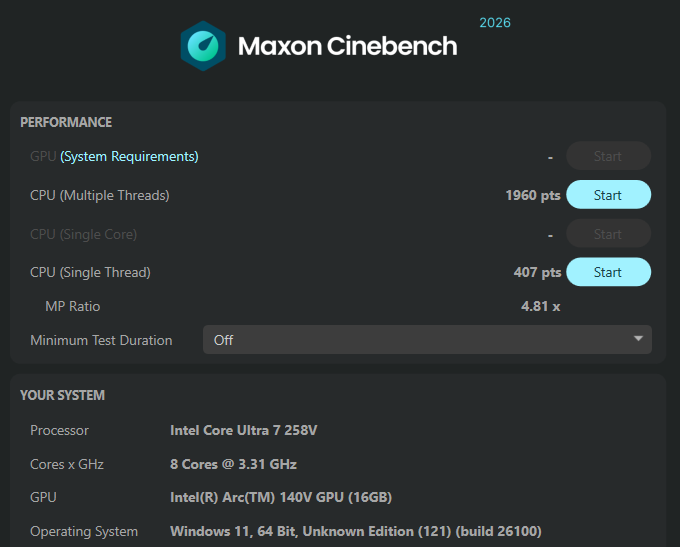
Task: Click the Intel Core Ultra 7 258V value
Action: [x=243, y=430]
